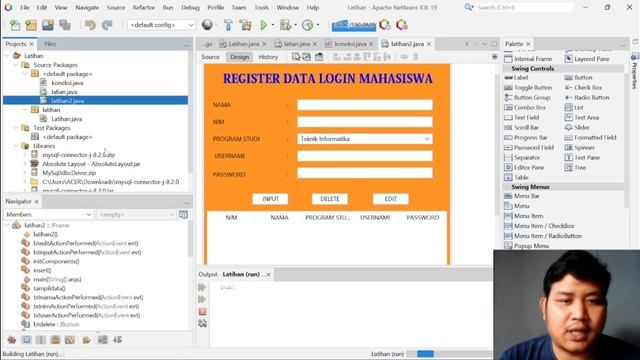Image resolution: width=640 pixels, height=360 pixels.
Task: Click the NAMA text field in the form
Action: pos(365,105)
